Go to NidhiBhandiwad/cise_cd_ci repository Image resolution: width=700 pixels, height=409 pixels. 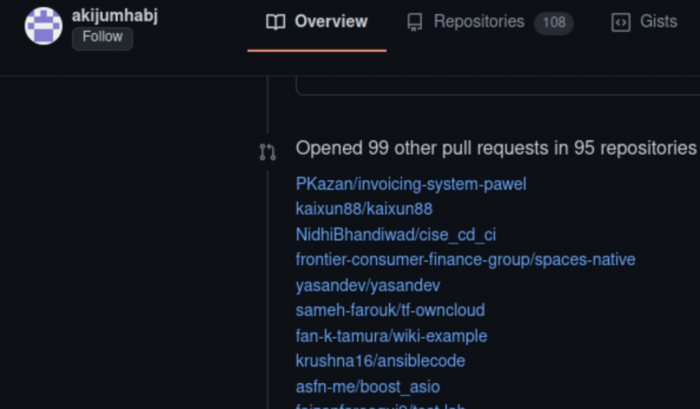coord(396,235)
